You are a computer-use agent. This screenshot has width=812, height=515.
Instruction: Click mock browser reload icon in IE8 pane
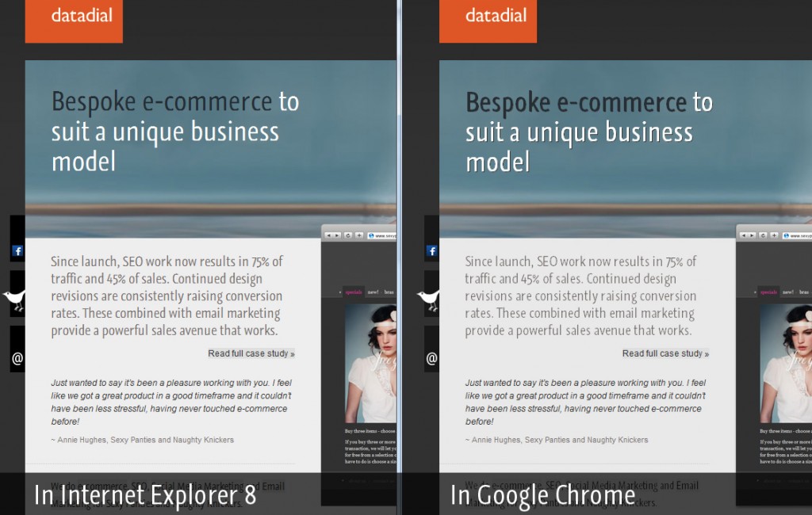pos(348,235)
